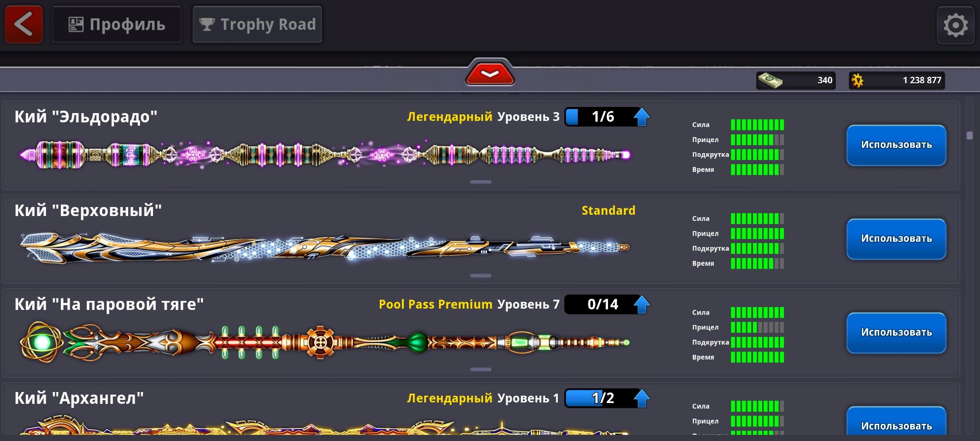
Task: Tap the cash balance showing 340
Action: (x=795, y=80)
